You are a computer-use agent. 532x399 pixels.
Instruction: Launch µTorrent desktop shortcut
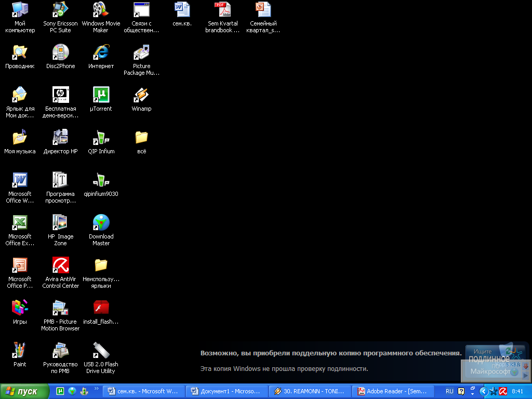pyautogui.click(x=101, y=100)
